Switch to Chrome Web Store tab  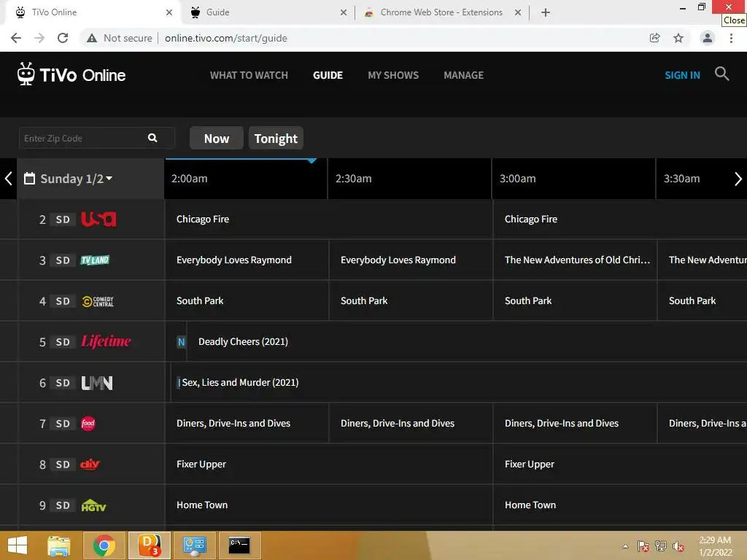tap(441, 12)
